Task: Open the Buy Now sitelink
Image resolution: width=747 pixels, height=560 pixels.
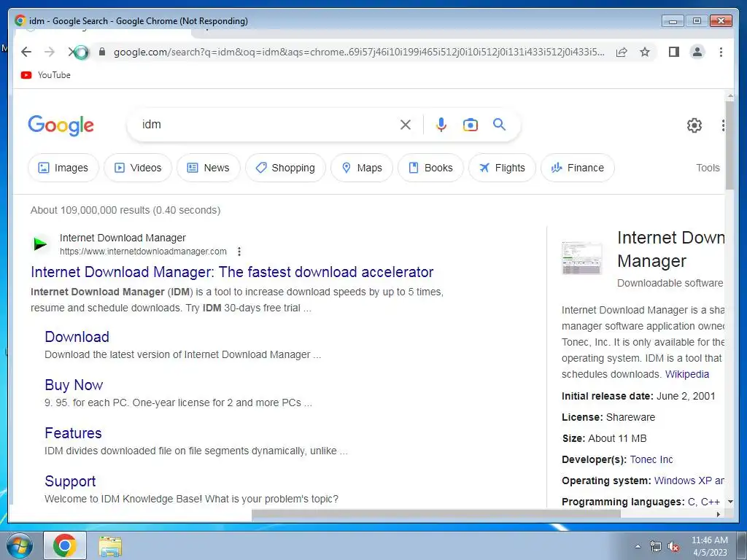Action: coord(74,385)
